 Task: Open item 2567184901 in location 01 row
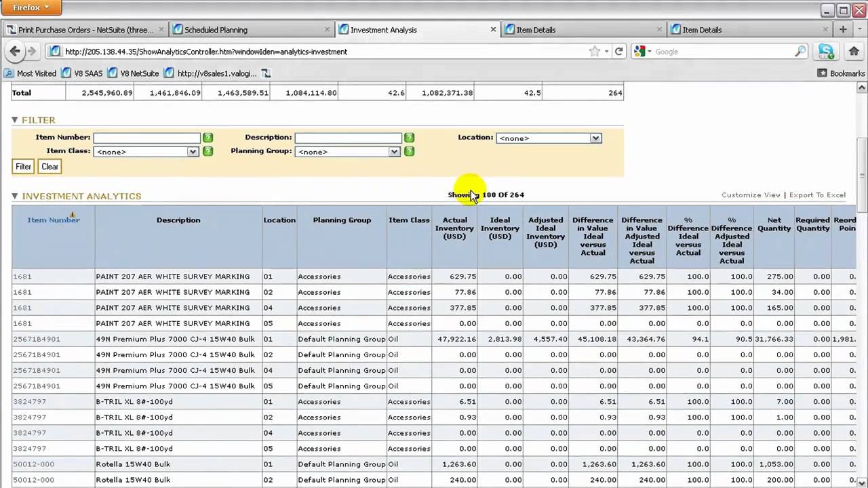(x=37, y=339)
